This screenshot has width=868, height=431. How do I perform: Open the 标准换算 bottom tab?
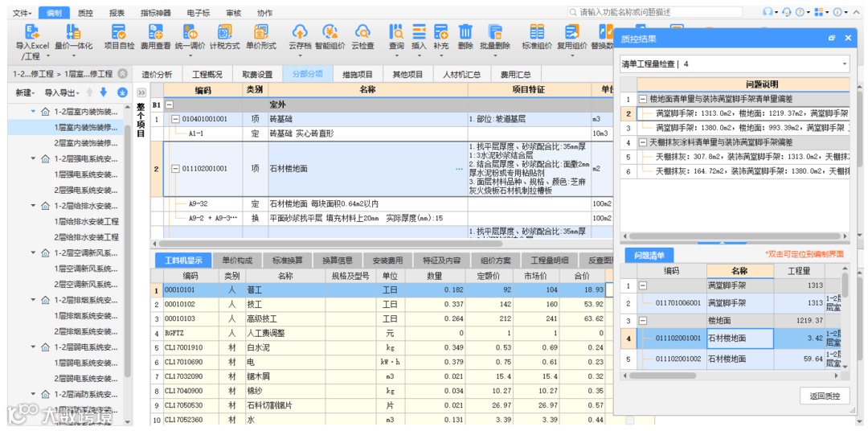pos(287,260)
